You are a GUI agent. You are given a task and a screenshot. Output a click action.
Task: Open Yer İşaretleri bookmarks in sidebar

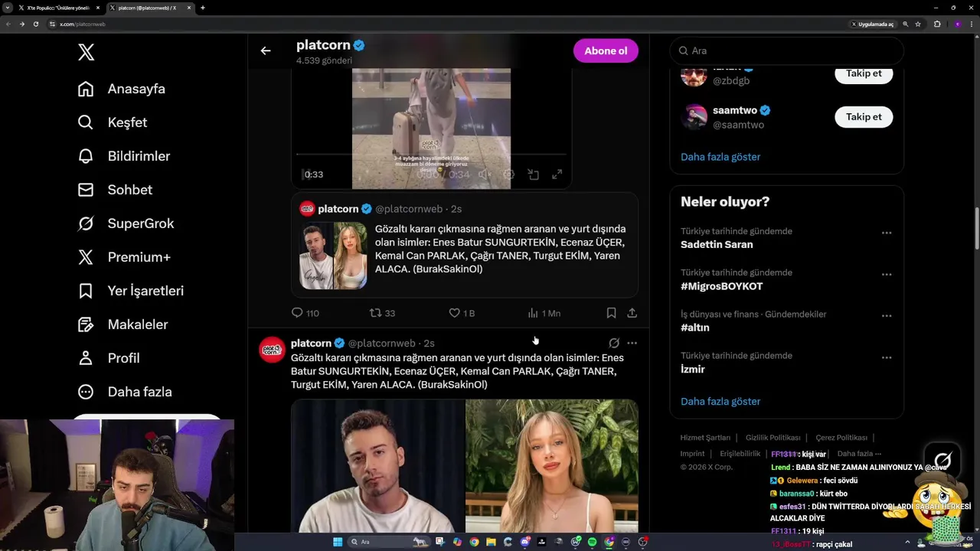pos(131,291)
